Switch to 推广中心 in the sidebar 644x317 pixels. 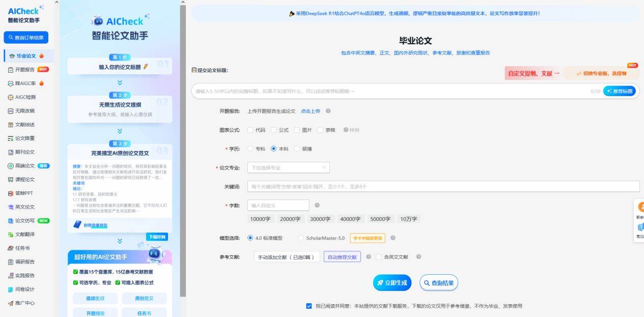[x=23, y=303]
